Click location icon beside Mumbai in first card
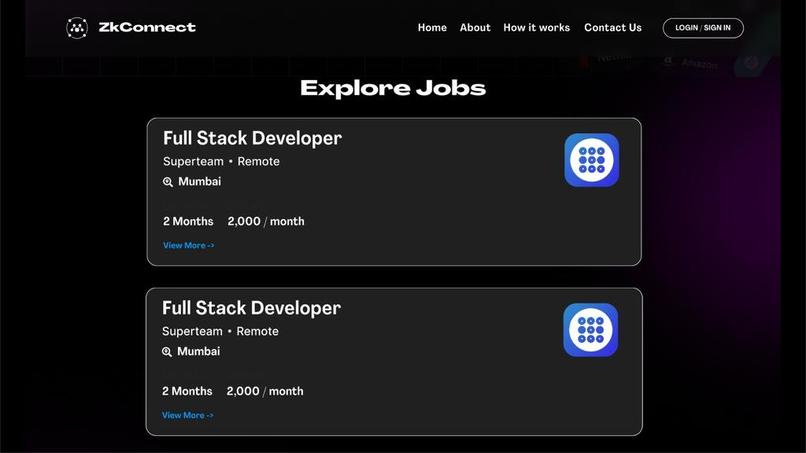806x453 pixels. [168, 182]
